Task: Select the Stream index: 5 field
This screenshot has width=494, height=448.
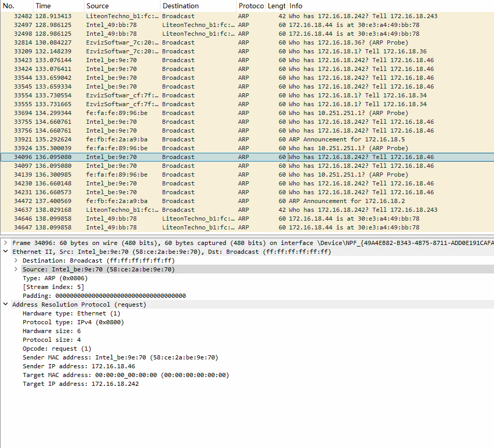Action: [53, 287]
